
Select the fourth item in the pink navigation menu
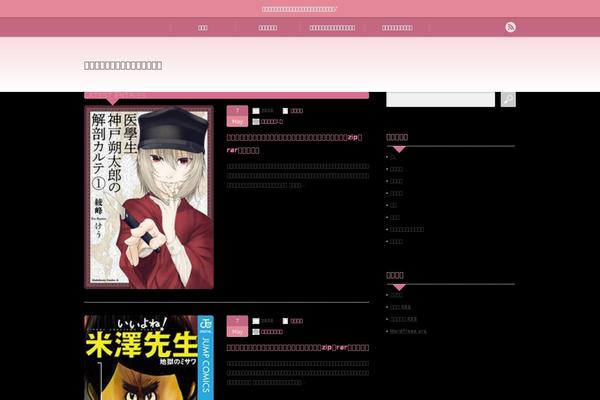click(x=397, y=28)
